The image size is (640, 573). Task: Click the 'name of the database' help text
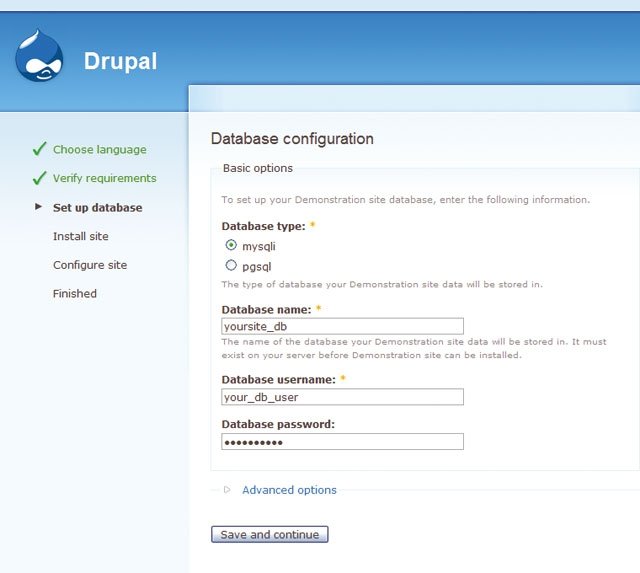click(x=414, y=349)
